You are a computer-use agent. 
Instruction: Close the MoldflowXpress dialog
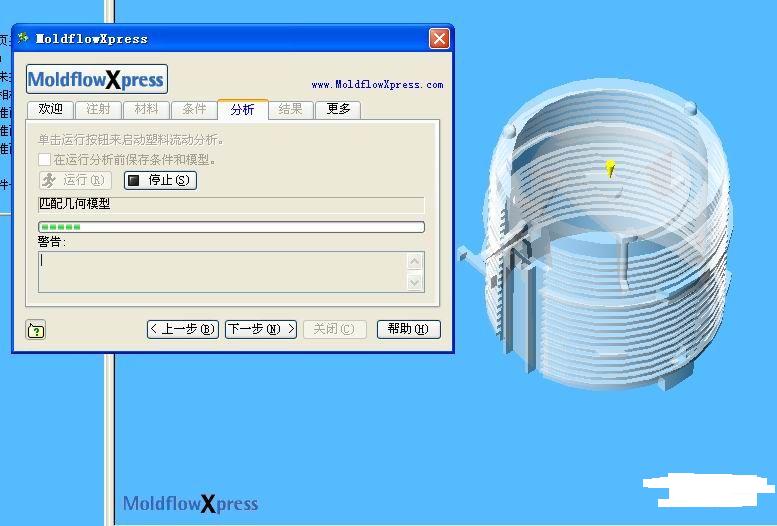439,39
